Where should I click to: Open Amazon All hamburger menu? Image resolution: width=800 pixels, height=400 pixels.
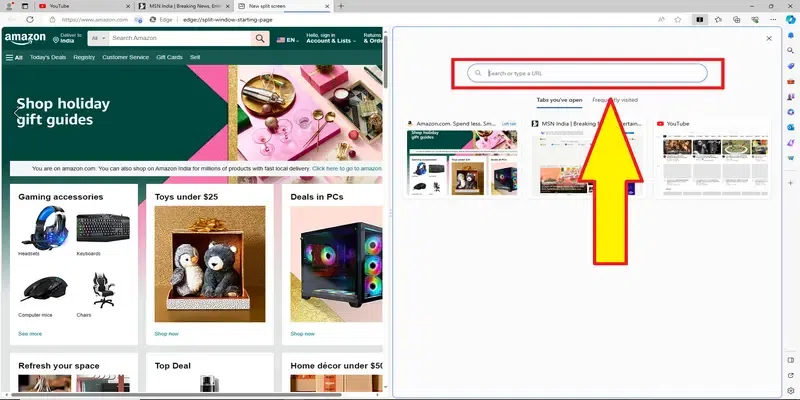pos(14,58)
